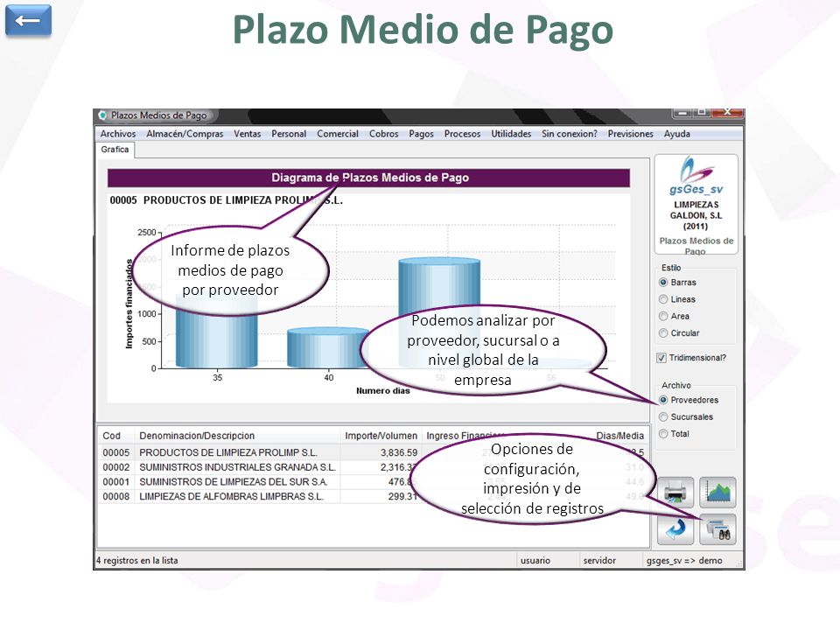The image size is (840, 630).
Task: Select the Proveedores archive radio button
Action: click(663, 400)
